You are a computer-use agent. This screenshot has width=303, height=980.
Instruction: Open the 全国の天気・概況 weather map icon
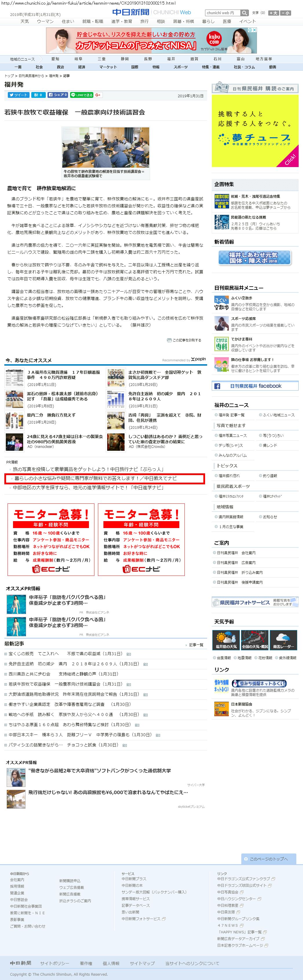coord(255,640)
